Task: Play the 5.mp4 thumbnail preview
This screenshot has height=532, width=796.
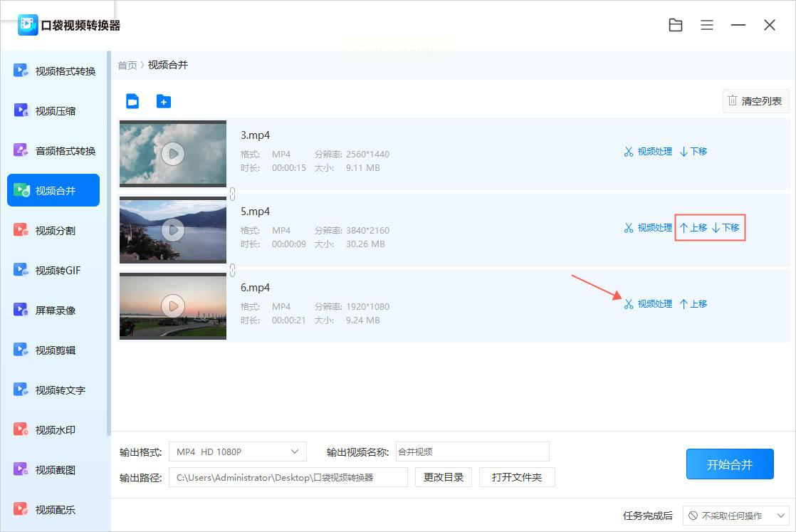Action: pos(173,230)
